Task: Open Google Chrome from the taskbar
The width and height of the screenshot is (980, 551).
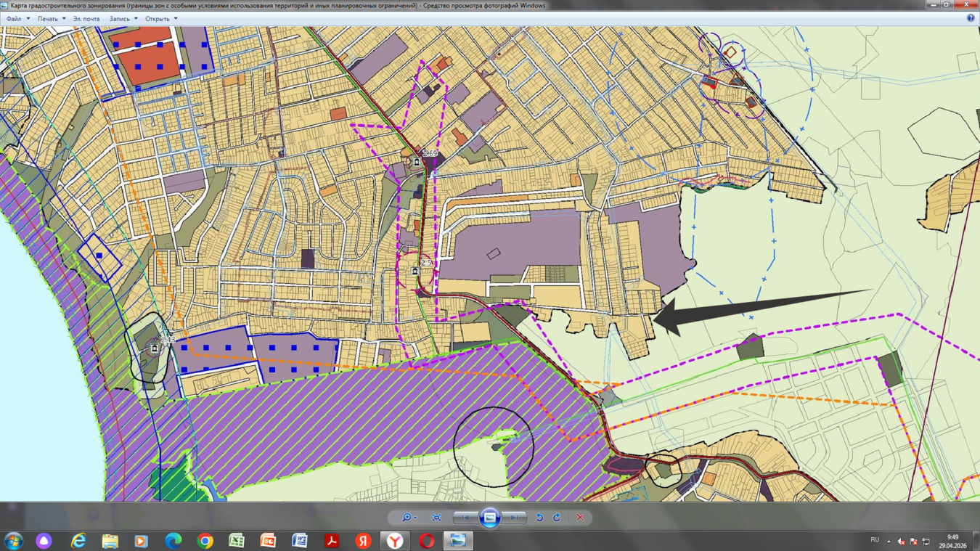Action: [x=205, y=541]
